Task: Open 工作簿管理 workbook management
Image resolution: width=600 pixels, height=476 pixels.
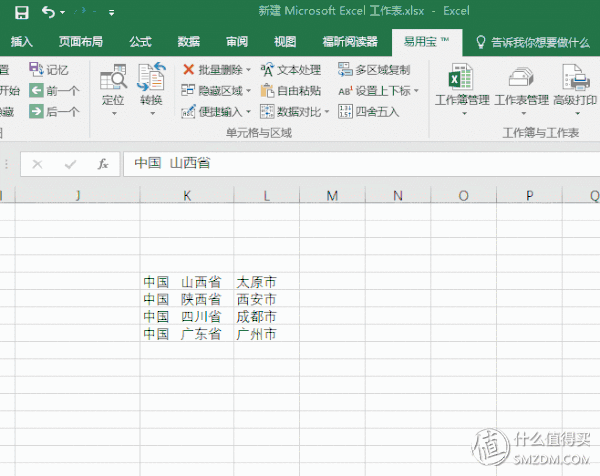Action: click(461, 86)
